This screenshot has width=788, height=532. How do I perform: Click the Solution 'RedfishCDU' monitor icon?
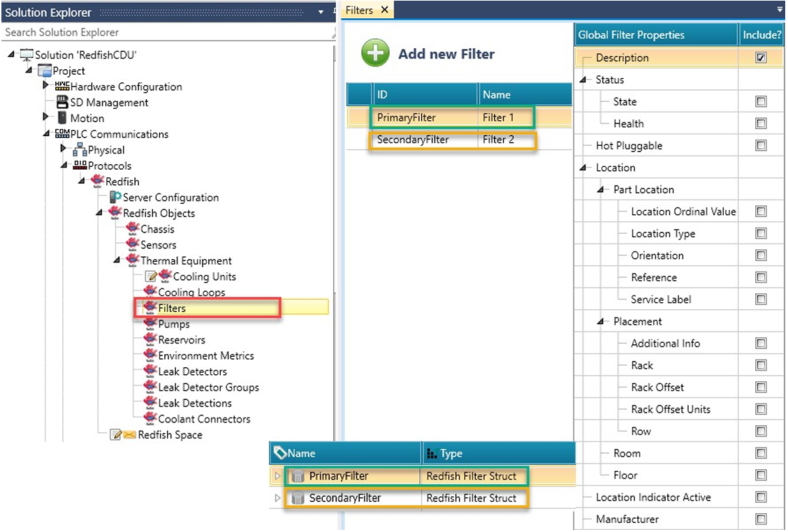coord(27,55)
